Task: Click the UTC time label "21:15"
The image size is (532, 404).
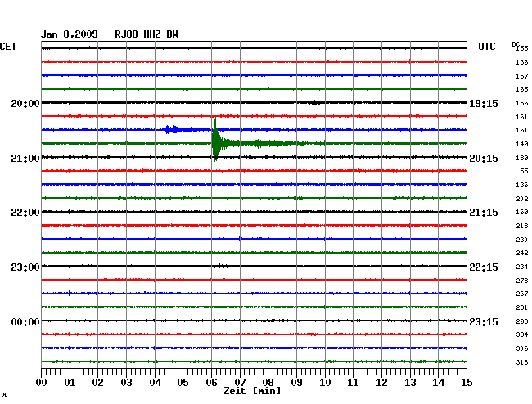Action: tap(484, 213)
